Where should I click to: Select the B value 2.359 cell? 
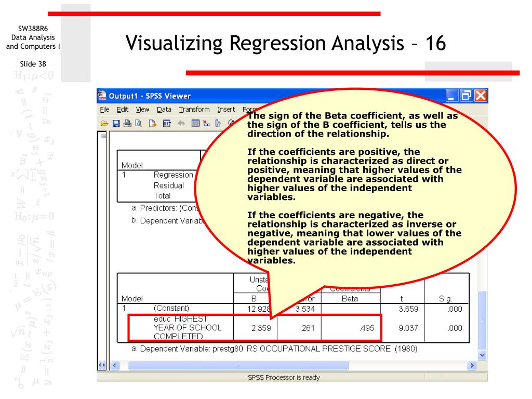point(261,328)
